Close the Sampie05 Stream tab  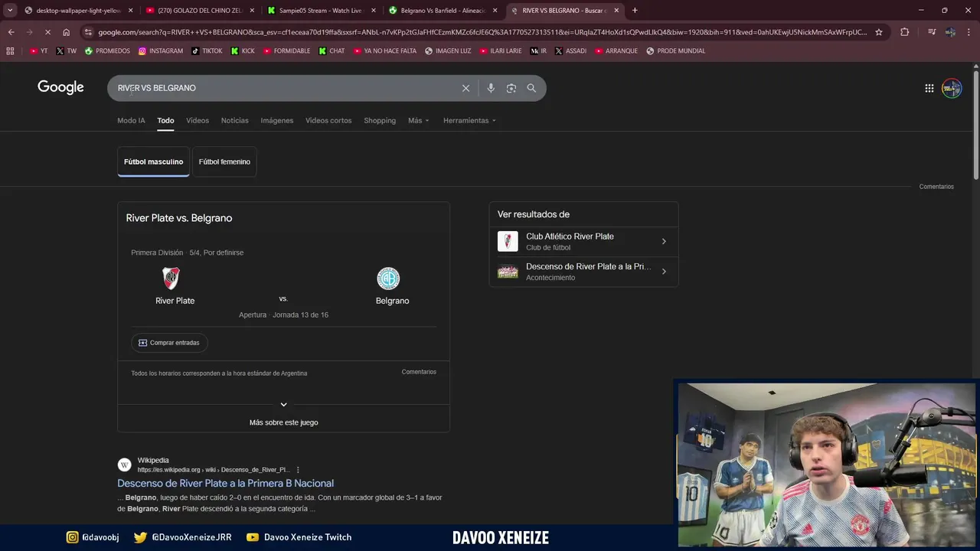click(374, 11)
